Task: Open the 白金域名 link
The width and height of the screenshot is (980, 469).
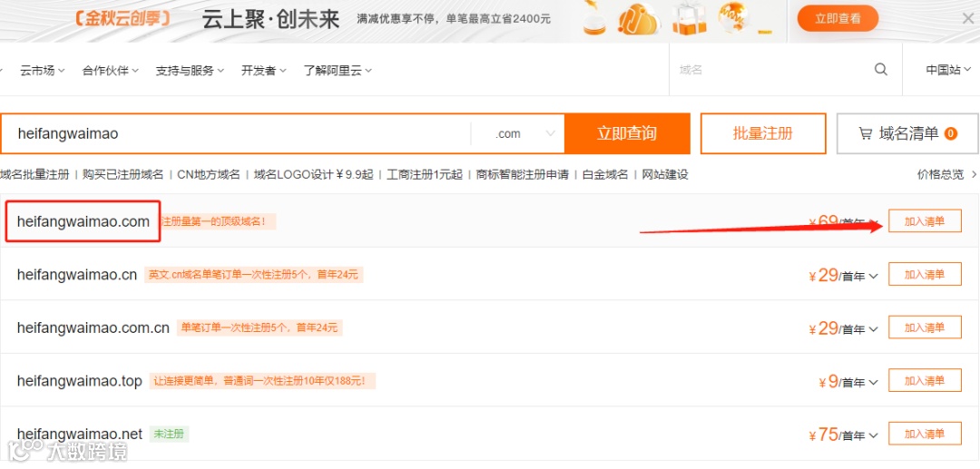Action: (x=605, y=175)
